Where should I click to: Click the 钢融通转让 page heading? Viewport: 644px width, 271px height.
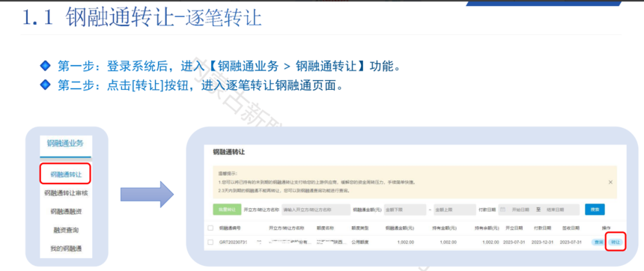228,152
